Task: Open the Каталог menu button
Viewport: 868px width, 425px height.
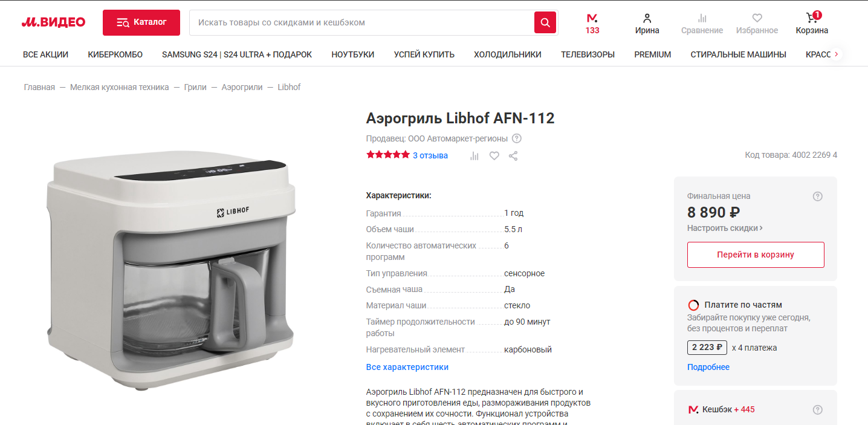Action: [x=141, y=22]
